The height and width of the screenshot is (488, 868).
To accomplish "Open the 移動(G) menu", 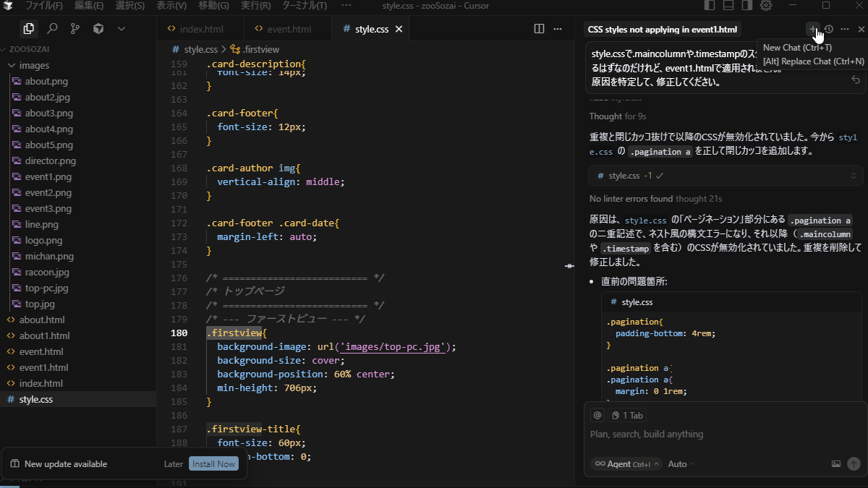I will 213,6.
